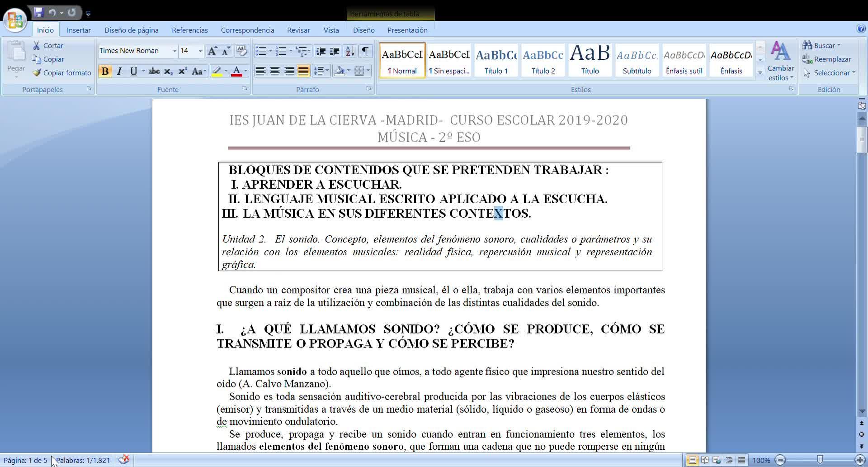Show paragraph marks with pilcrow icon
This screenshot has height=467, width=868.
(365, 51)
